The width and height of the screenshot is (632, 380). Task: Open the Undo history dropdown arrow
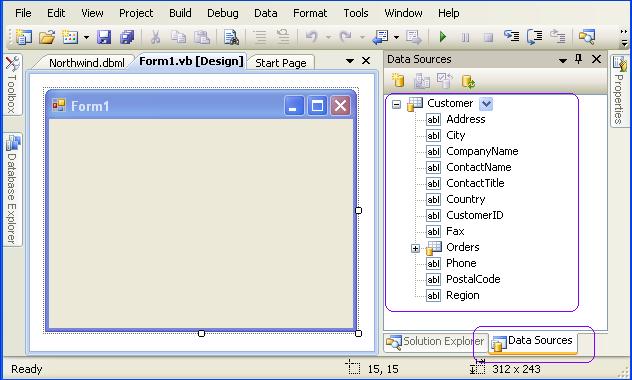pyautogui.click(x=328, y=37)
